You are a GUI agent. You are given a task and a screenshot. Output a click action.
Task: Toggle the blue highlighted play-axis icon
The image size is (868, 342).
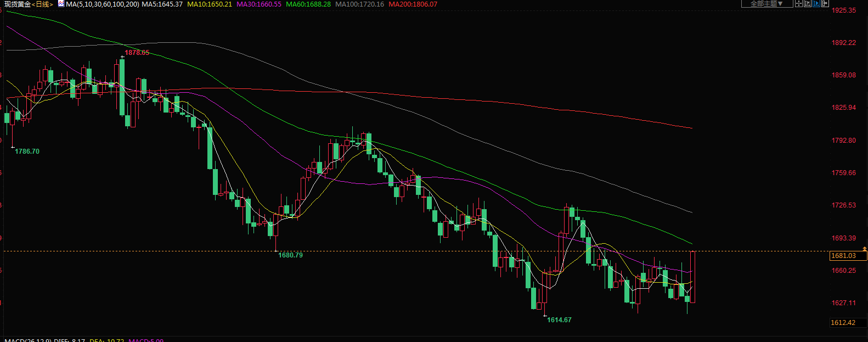click(x=816, y=3)
